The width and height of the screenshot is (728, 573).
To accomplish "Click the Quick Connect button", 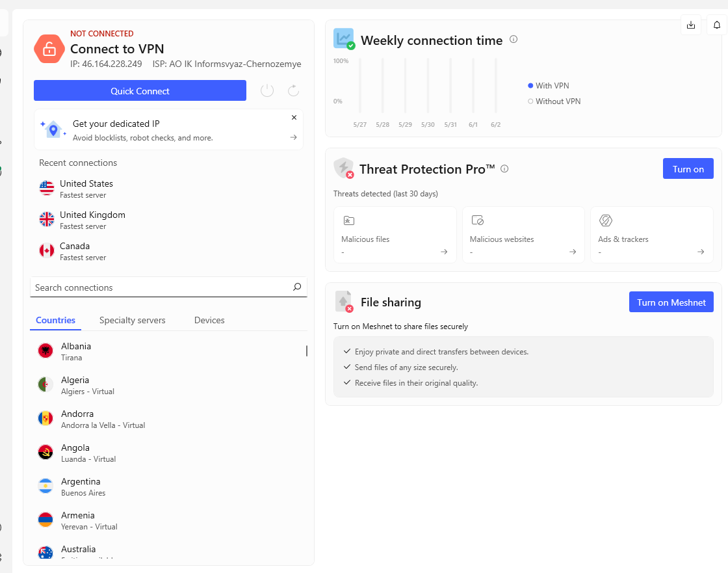I will [140, 90].
